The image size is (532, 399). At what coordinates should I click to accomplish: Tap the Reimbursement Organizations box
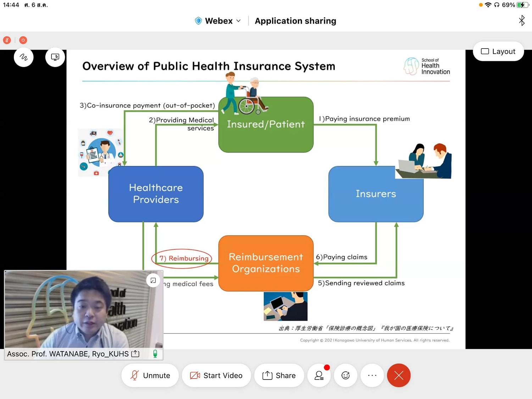(266, 263)
